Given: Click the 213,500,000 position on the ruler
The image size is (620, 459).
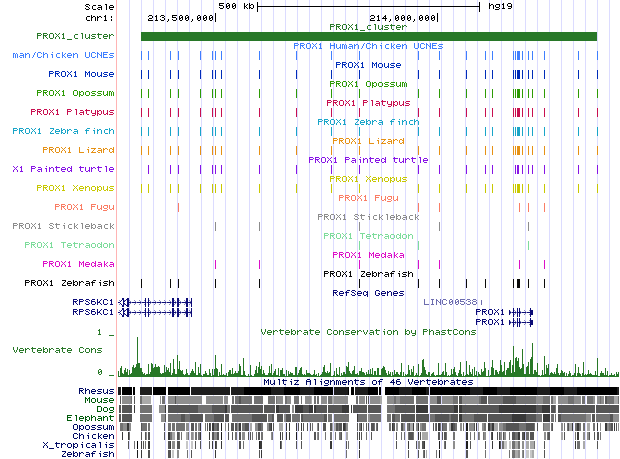Looking at the screenshot, I should pos(181,18).
